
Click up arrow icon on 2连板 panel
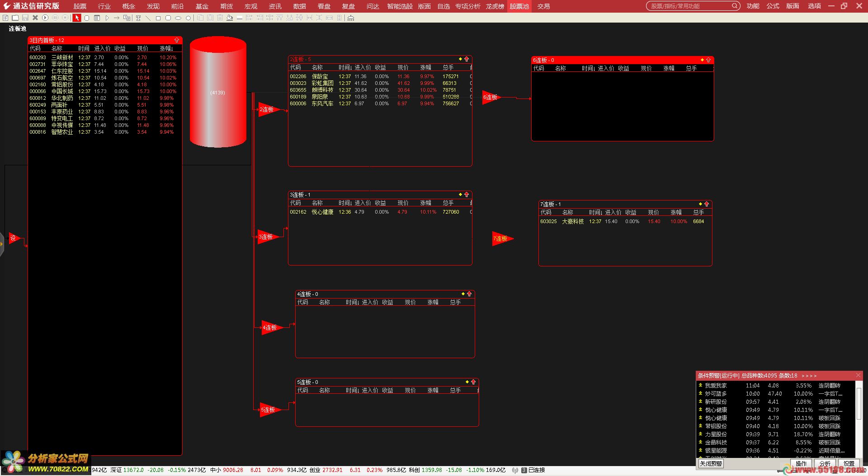[467, 59]
